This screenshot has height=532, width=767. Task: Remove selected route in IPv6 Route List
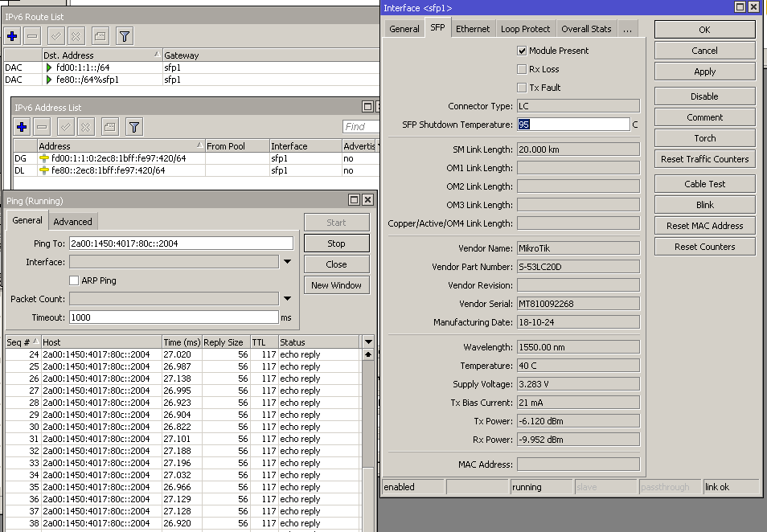(x=32, y=36)
